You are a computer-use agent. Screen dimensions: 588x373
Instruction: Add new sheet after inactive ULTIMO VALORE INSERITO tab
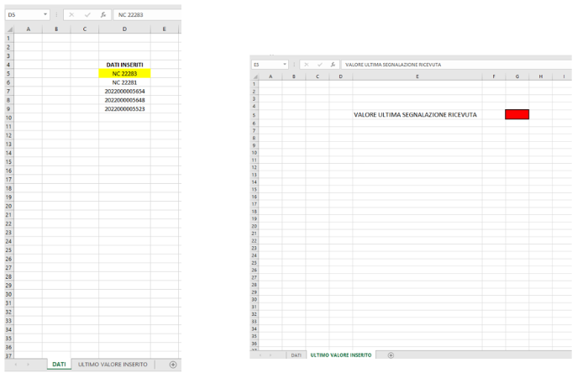[173, 365]
